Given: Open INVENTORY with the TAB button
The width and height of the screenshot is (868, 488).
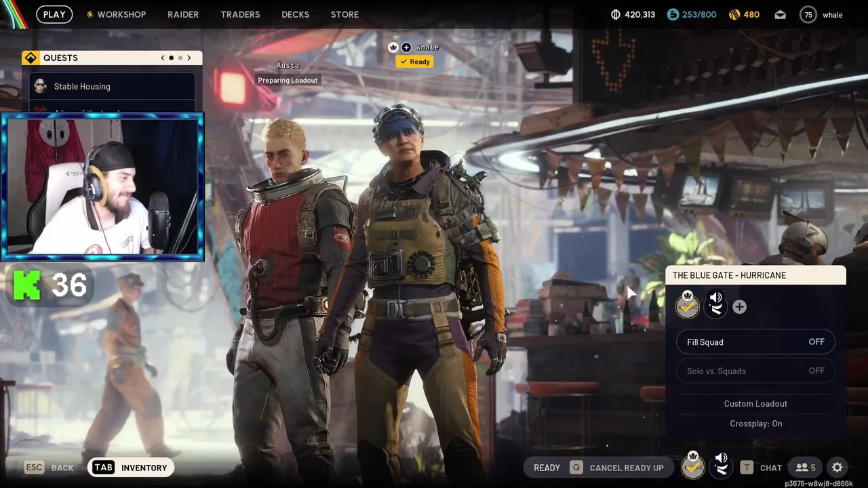Looking at the screenshot, I should [131, 468].
